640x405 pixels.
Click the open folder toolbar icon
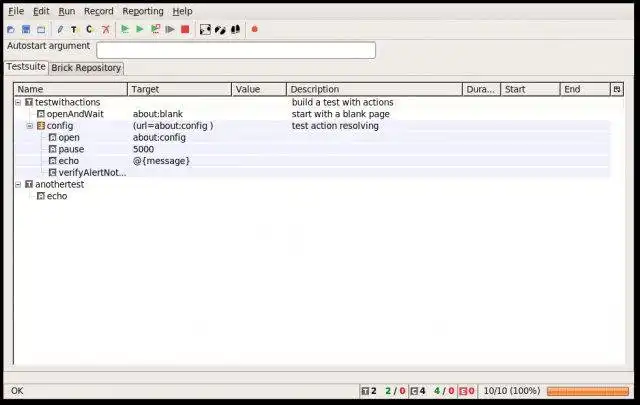click(x=11, y=29)
